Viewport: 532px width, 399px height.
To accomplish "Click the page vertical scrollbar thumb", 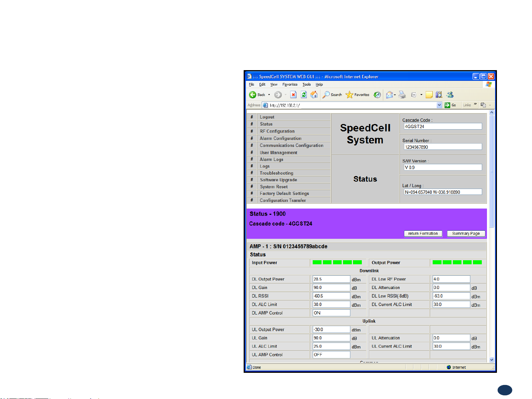I will pos(491,172).
